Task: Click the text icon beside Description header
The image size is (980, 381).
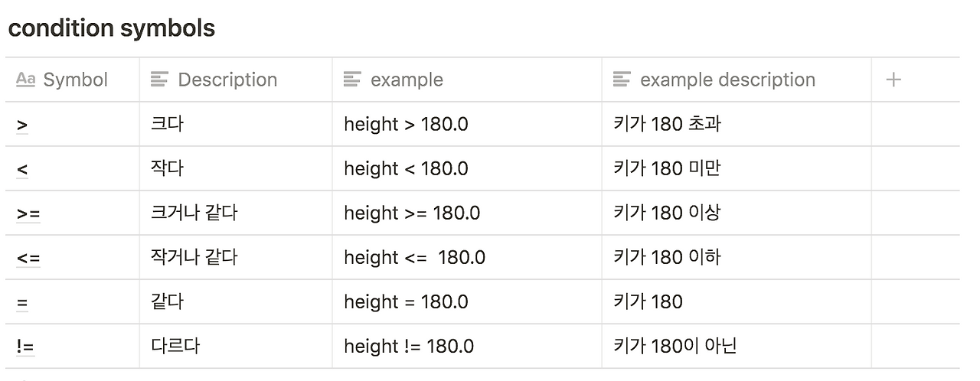Action: pyautogui.click(x=159, y=80)
